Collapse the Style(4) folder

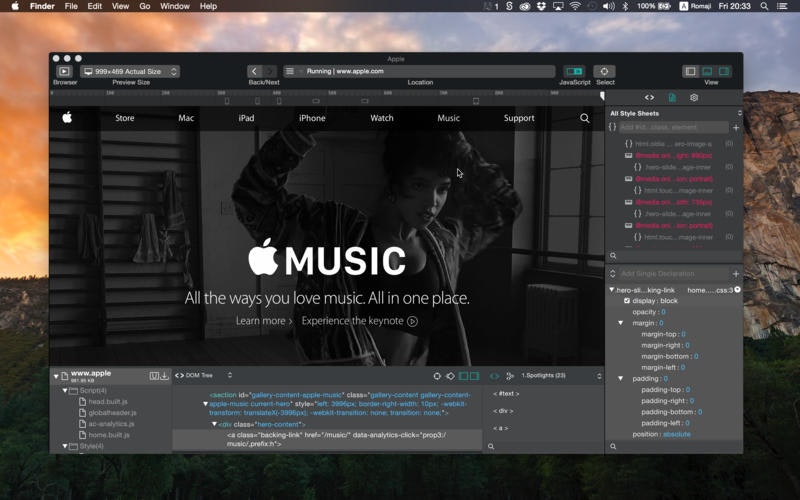coord(65,446)
